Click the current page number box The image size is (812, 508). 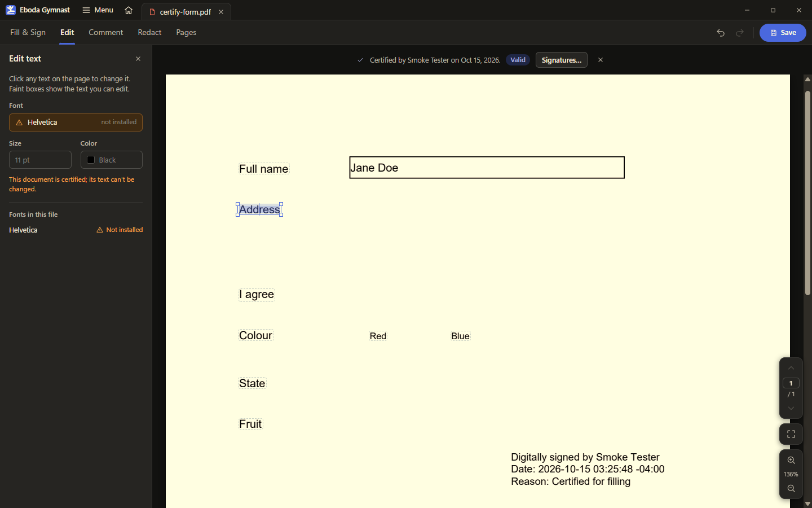[791, 383]
